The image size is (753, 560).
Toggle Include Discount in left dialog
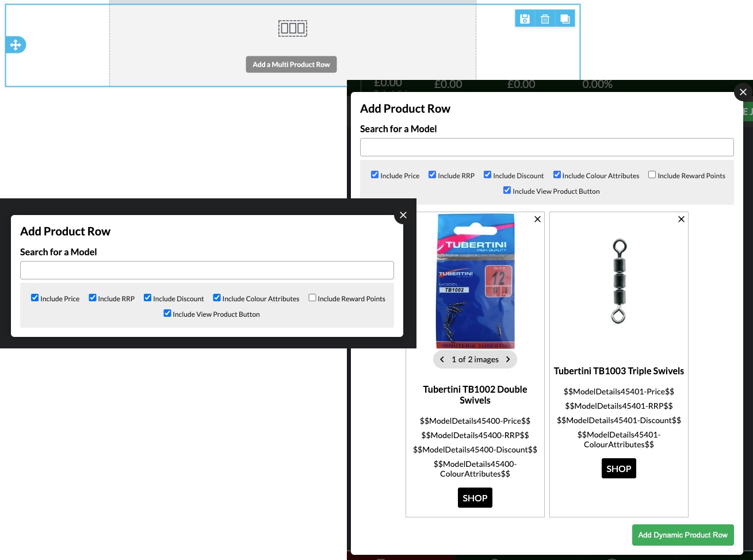pos(147,298)
